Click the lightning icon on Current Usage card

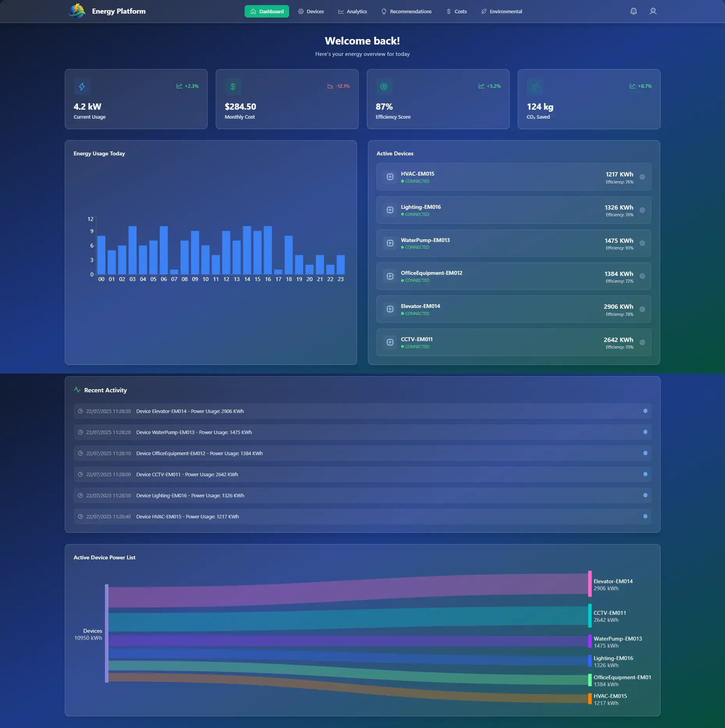click(82, 87)
